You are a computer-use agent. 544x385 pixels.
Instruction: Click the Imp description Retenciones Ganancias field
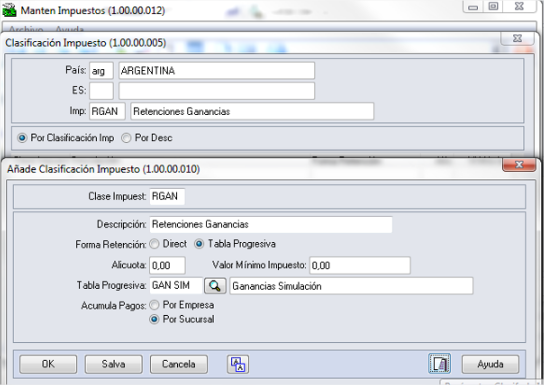pos(252,111)
